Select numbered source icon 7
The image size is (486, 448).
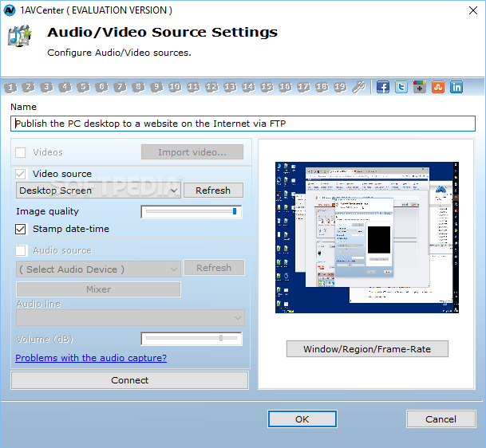pyautogui.click(x=120, y=88)
